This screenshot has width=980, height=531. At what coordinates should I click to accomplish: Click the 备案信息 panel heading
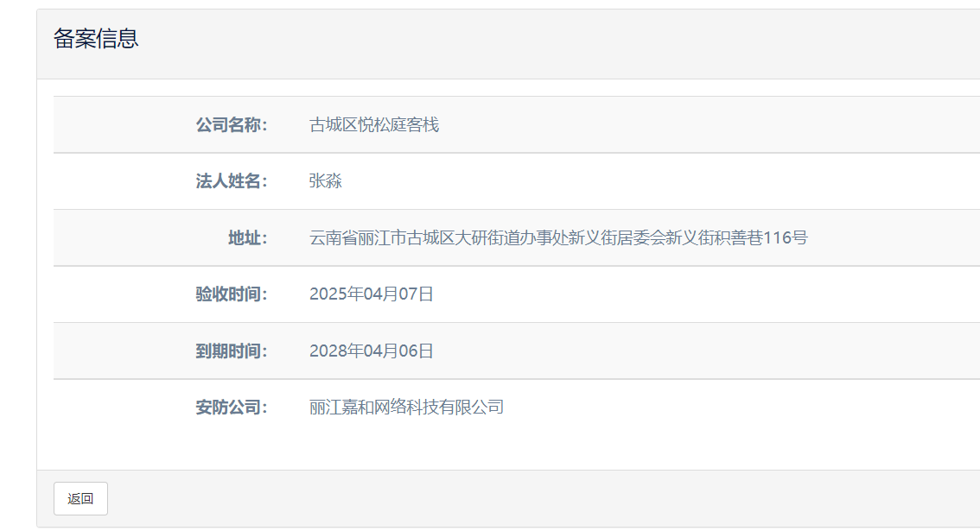[96, 39]
